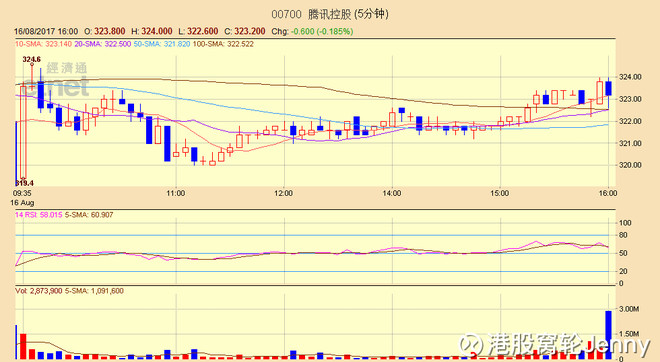Click the RSI 5-SMA: 60.907 legend
Image resolution: width=660 pixels, height=362 pixels.
(x=89, y=215)
